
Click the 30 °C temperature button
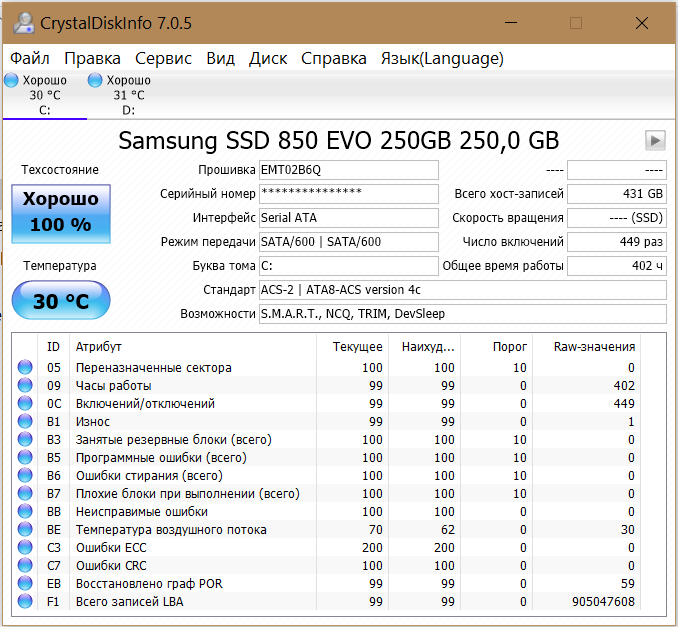point(61,301)
